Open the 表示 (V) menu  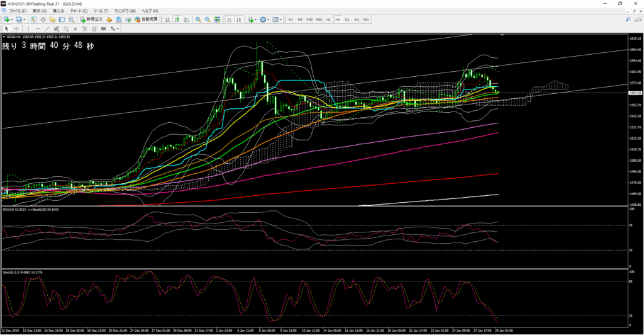40,11
